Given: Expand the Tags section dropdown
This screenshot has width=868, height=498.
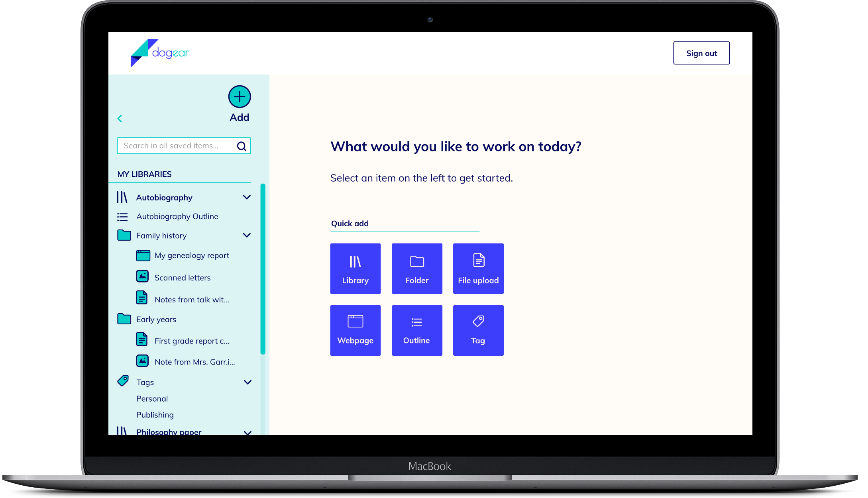Looking at the screenshot, I should click(247, 382).
